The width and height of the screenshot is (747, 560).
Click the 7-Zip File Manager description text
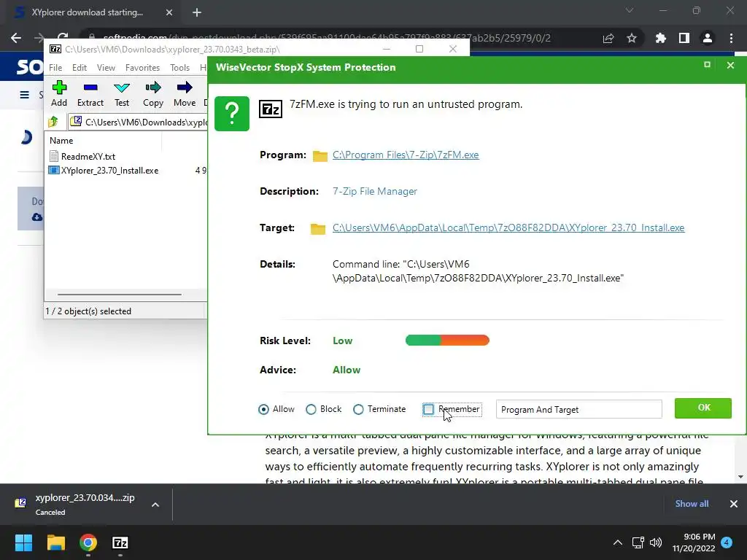[374, 192]
